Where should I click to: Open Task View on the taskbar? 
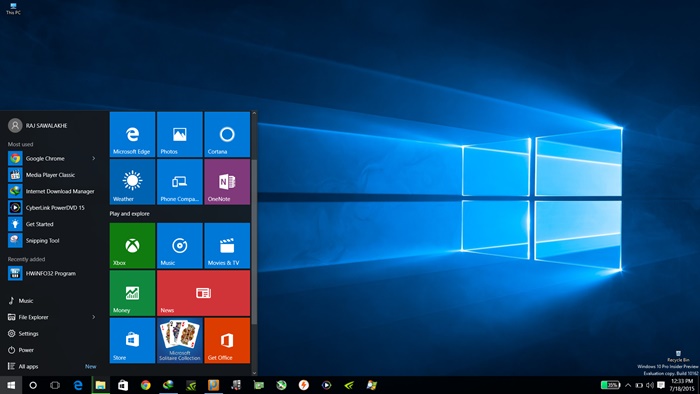point(55,385)
